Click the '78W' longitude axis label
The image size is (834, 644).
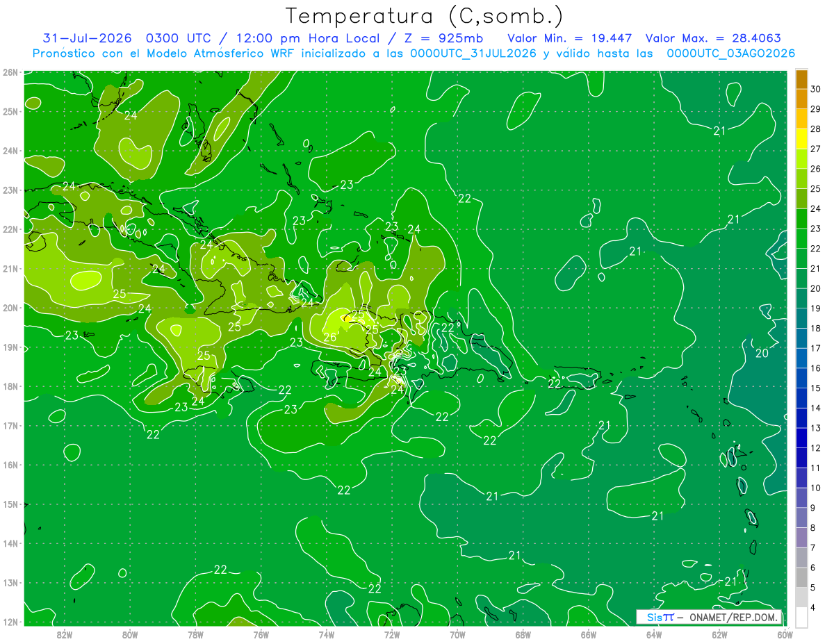pos(195,634)
